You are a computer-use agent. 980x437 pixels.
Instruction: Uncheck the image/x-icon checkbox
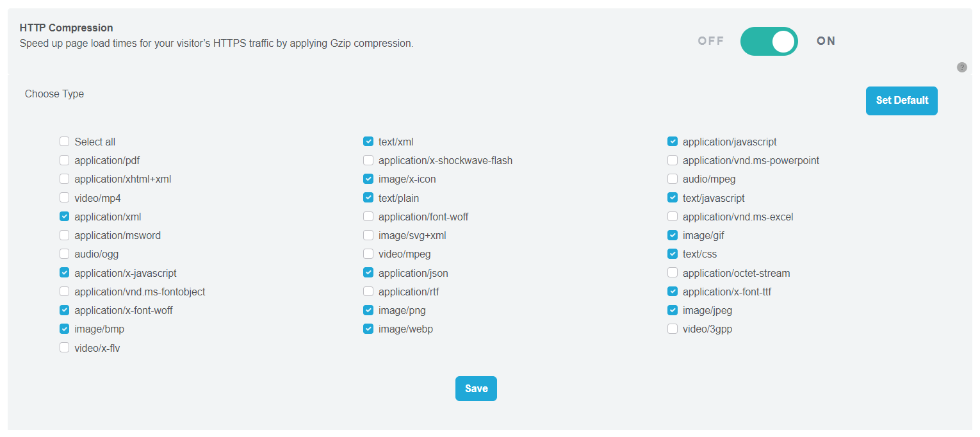[x=368, y=179]
